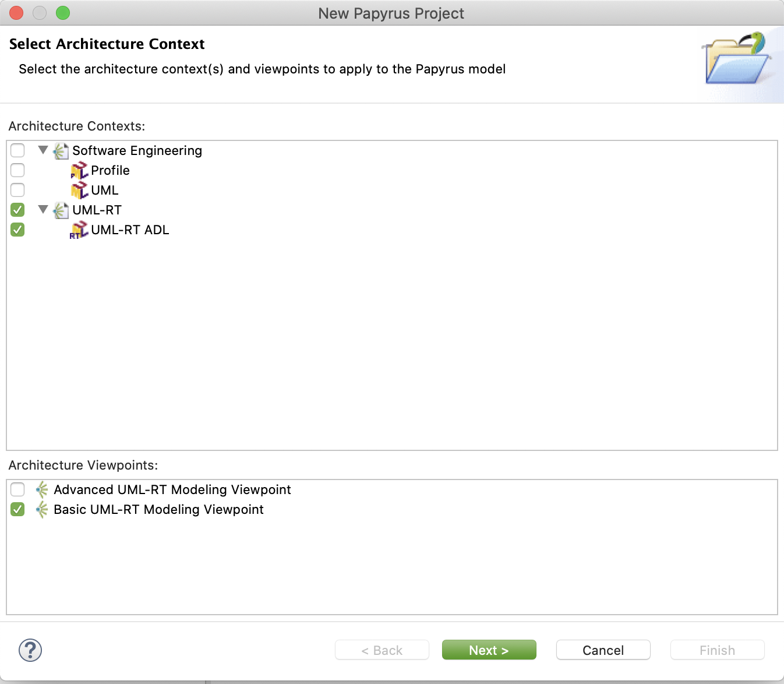Uncheck the UML-RT context checkbox
The width and height of the screenshot is (784, 684).
17,210
